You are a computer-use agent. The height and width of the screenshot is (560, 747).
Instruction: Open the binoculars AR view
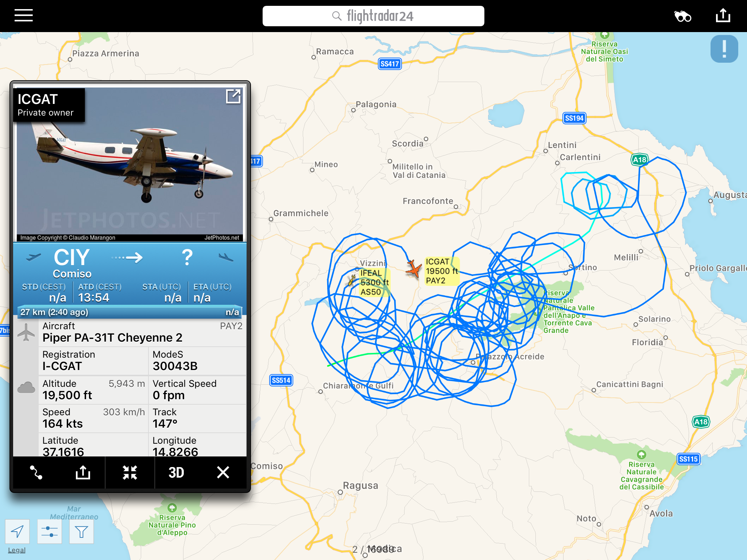(x=682, y=16)
